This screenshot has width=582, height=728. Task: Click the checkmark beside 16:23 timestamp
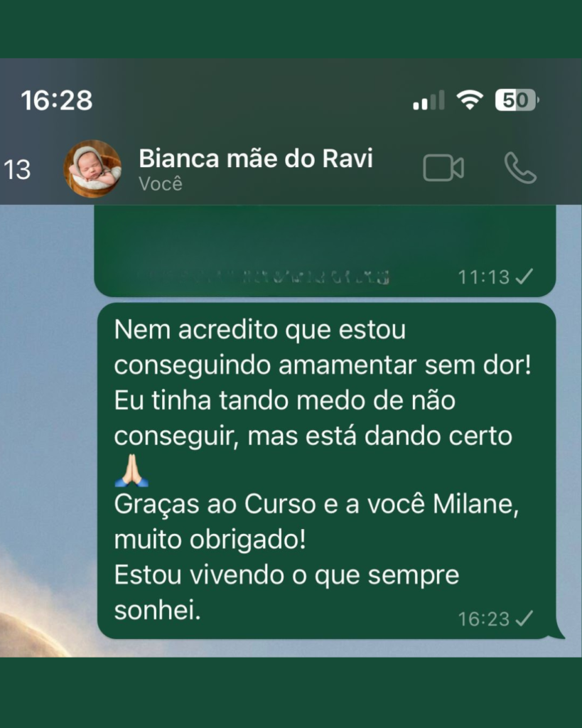524,619
